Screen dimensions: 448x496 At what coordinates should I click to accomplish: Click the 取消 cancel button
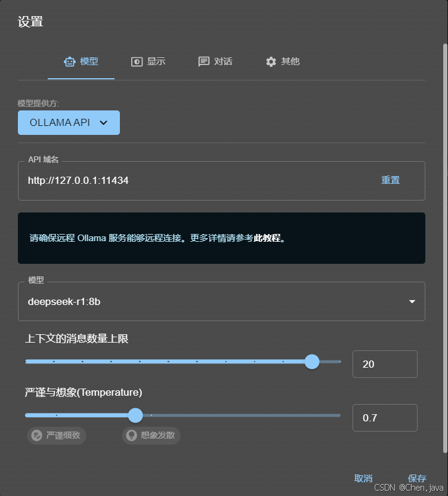coord(363,478)
